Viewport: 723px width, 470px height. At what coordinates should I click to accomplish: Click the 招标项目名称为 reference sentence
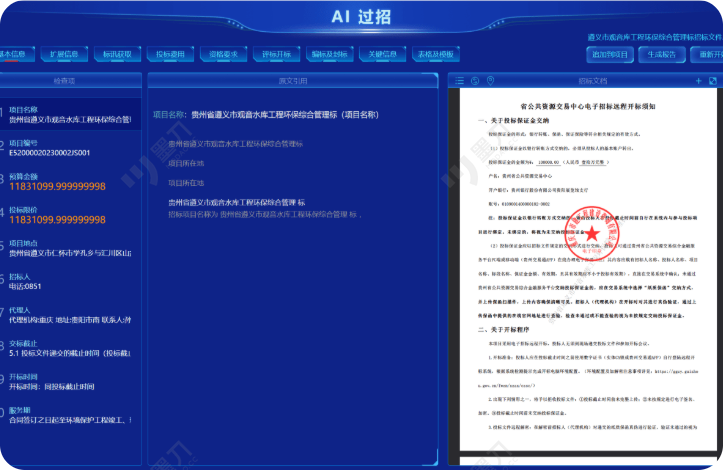pos(265,214)
